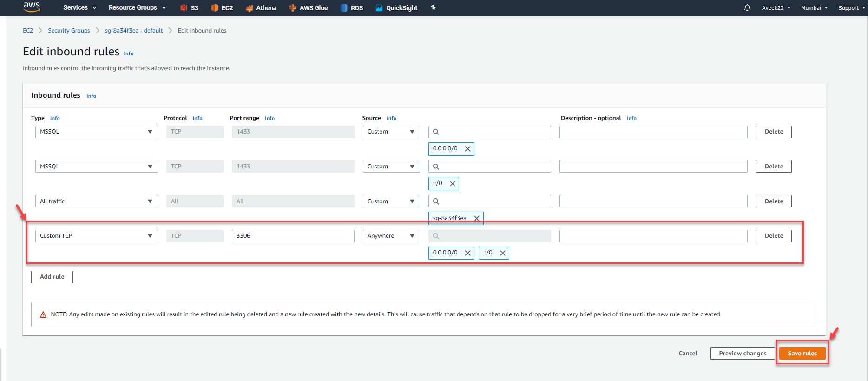Delete the second MSSQL rule
This screenshot has height=381, width=868.
click(x=774, y=167)
